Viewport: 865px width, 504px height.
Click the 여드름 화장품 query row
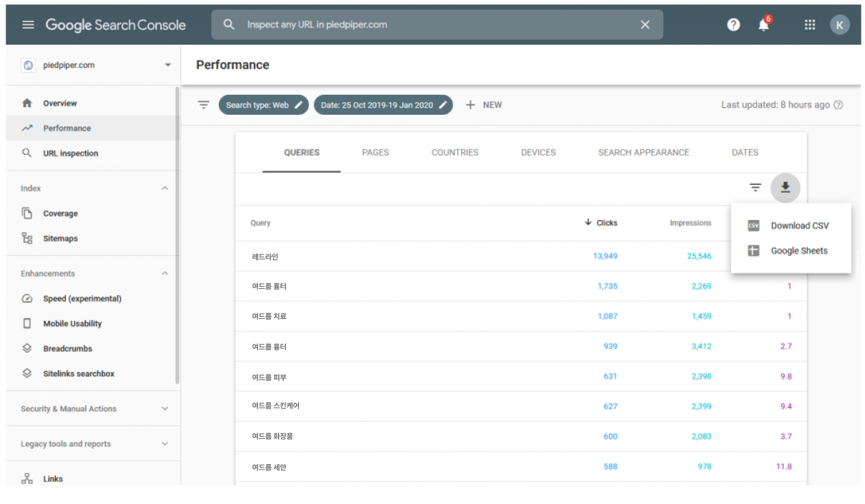[521, 437]
